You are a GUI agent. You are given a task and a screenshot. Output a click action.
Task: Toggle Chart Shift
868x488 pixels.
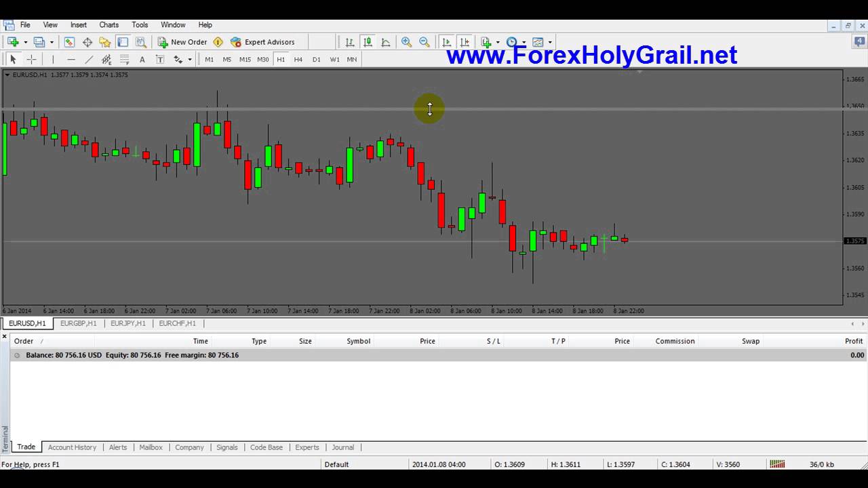(x=465, y=42)
